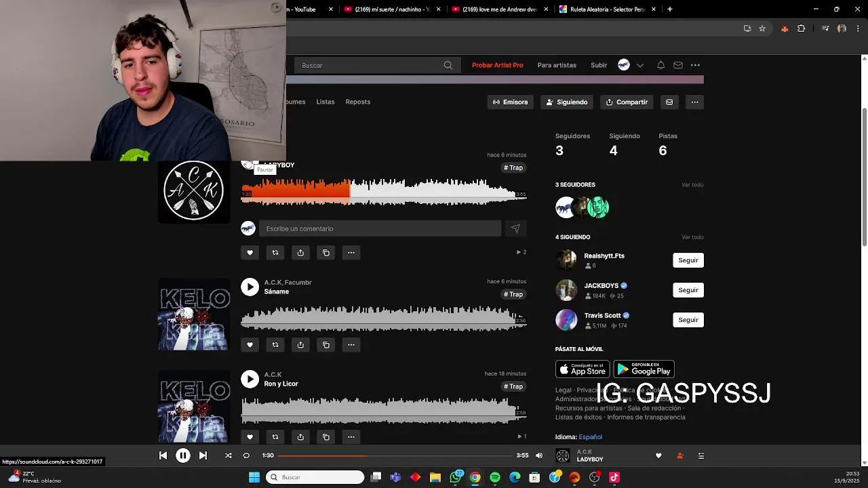Open the profile more-options button

pyautogui.click(x=694, y=102)
